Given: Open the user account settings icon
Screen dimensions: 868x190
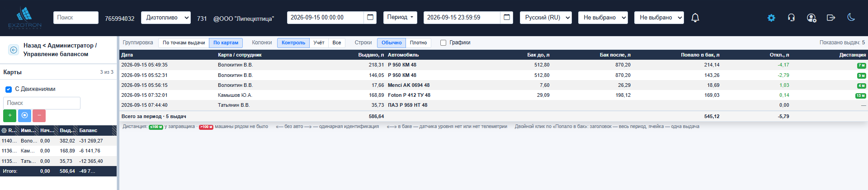Looking at the screenshot, I should pyautogui.click(x=811, y=18).
